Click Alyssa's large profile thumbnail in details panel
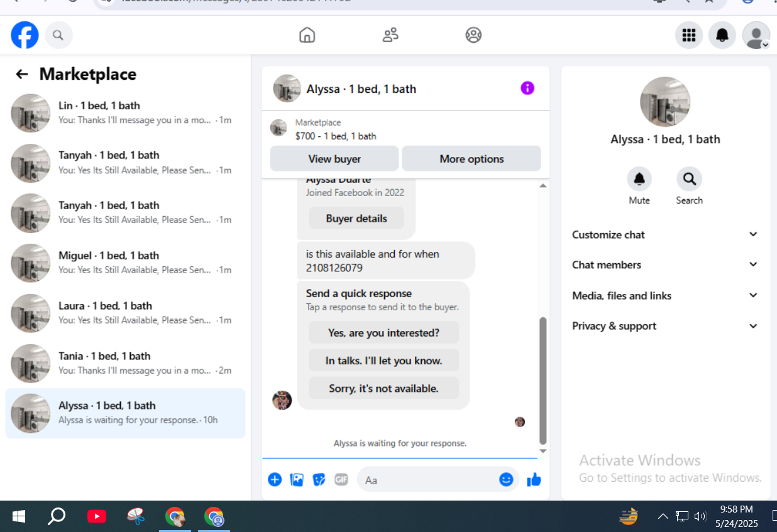The image size is (777, 532). point(665,102)
